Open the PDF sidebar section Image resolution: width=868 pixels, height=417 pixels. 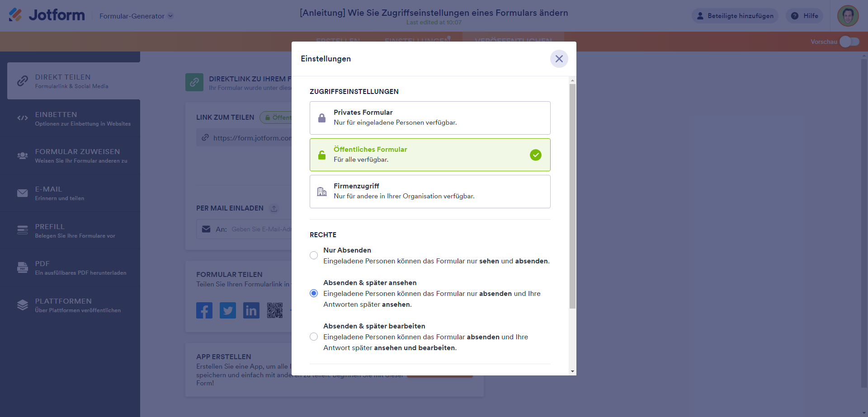[x=70, y=268]
